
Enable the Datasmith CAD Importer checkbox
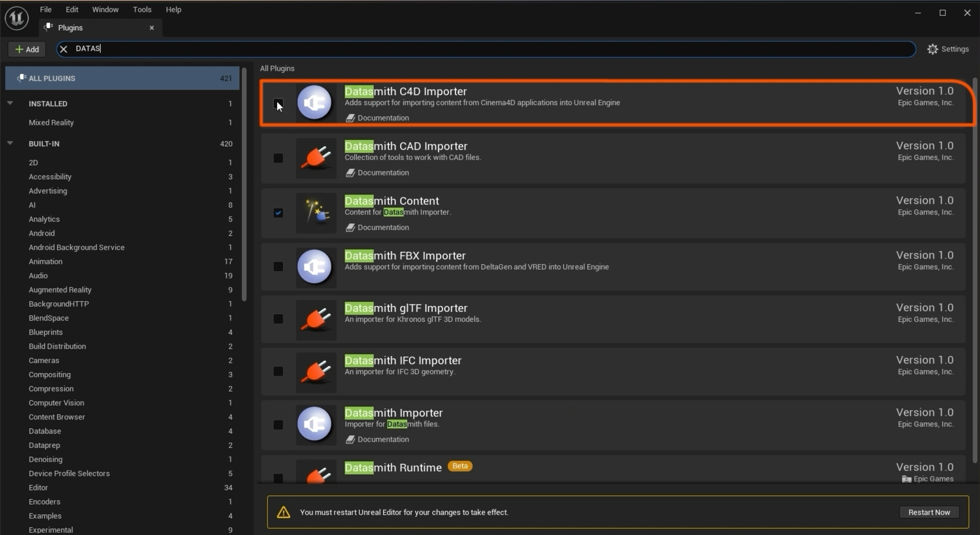278,158
